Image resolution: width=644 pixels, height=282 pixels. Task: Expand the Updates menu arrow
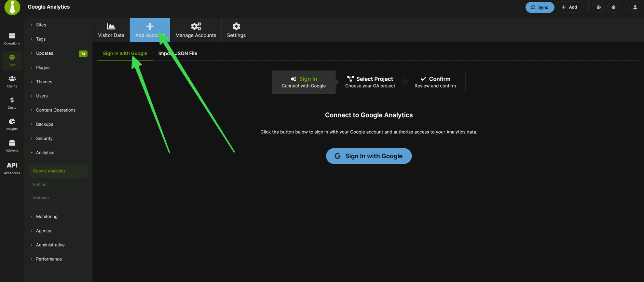(x=31, y=53)
